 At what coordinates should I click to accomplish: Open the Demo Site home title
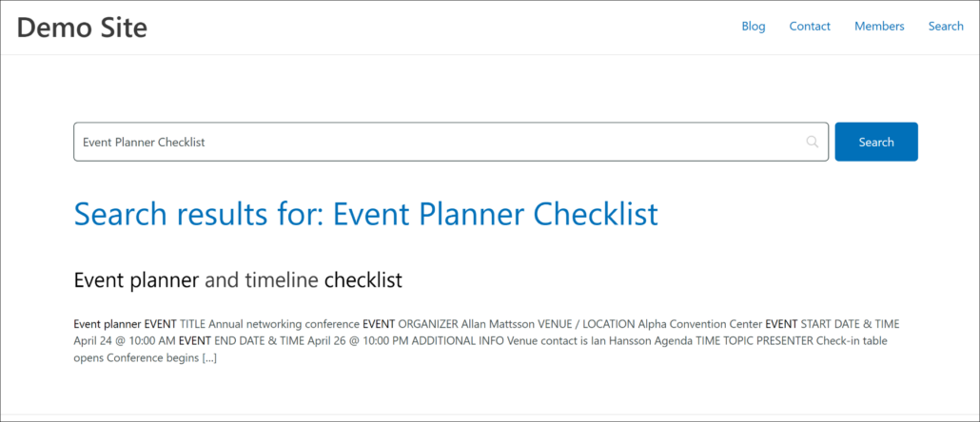pos(82,28)
